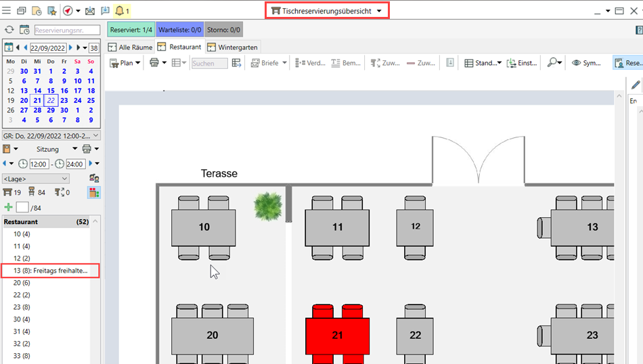Toggle the Symbols eye visibility button
643x364 pixels.
tap(586, 63)
